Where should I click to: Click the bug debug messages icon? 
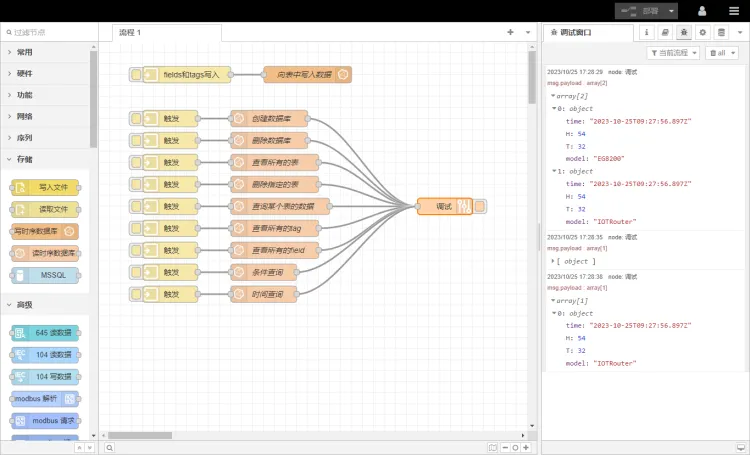(684, 32)
